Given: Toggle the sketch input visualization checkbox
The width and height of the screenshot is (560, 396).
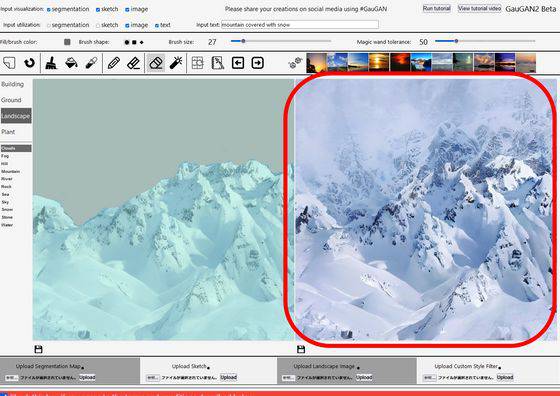Looking at the screenshot, I should coord(98,10).
